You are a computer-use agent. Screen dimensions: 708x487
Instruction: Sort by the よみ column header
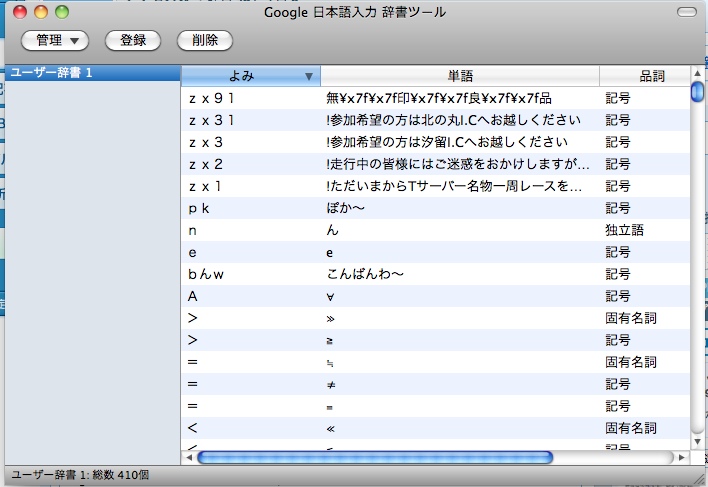point(251,76)
